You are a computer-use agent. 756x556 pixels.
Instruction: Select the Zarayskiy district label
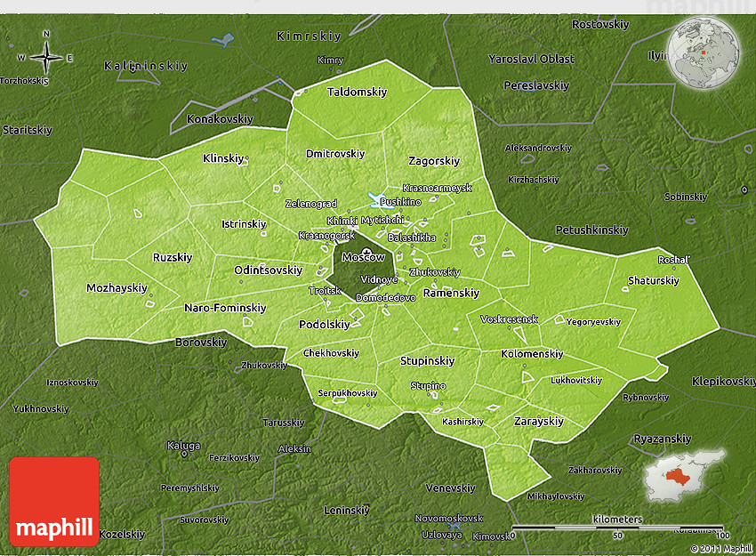coord(539,421)
